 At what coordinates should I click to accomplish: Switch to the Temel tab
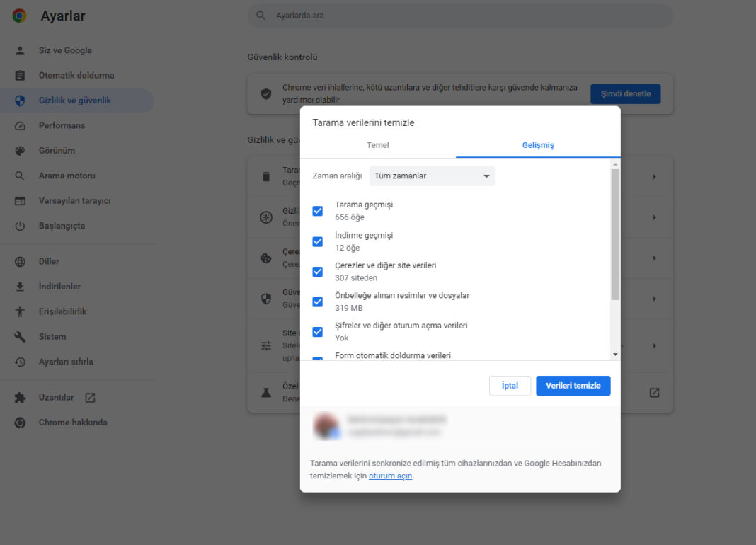pos(377,144)
